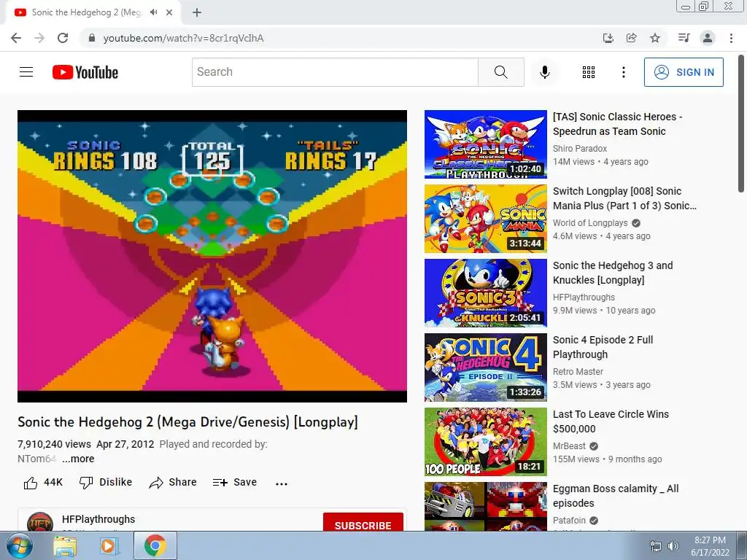Click the video title text
Image resolution: width=747 pixels, height=560 pixels.
click(x=187, y=422)
